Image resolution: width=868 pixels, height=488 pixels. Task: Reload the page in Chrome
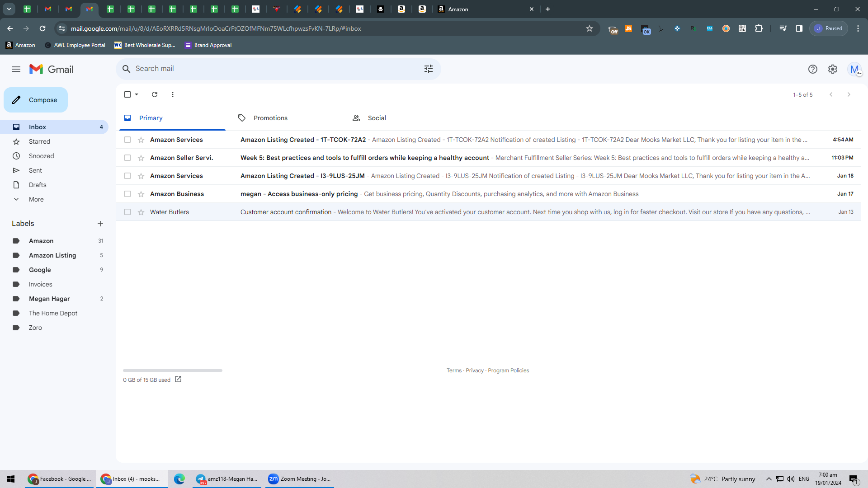tap(42, 28)
